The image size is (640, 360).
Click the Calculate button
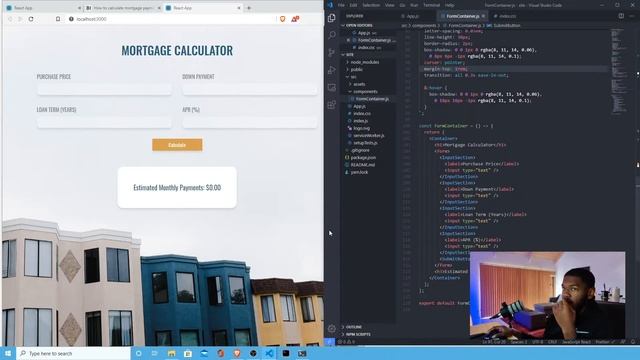tap(177, 145)
